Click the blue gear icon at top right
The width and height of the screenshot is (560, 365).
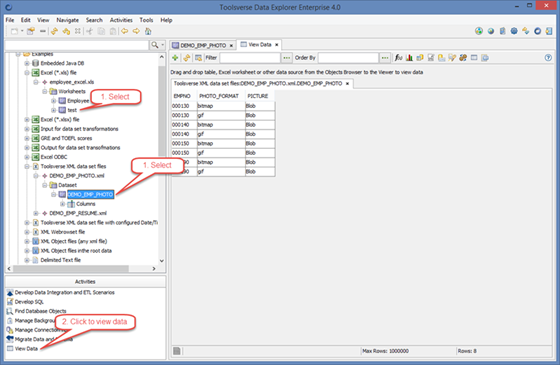tap(514, 31)
